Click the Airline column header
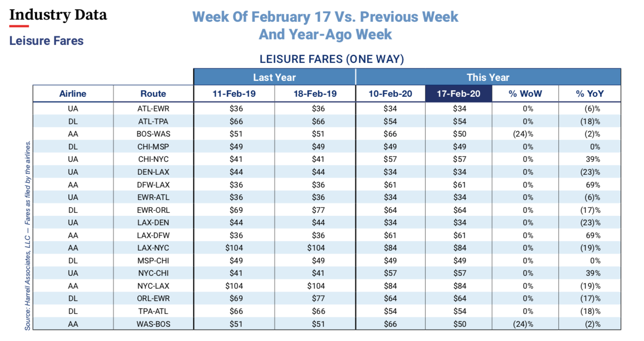The image size is (644, 341). 73,94
